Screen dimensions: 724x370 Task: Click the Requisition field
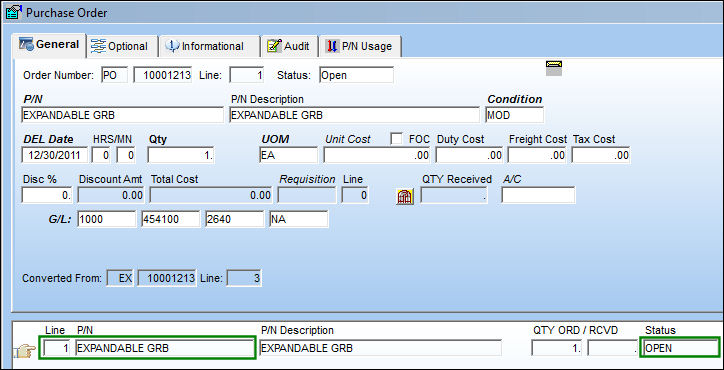click(x=307, y=195)
